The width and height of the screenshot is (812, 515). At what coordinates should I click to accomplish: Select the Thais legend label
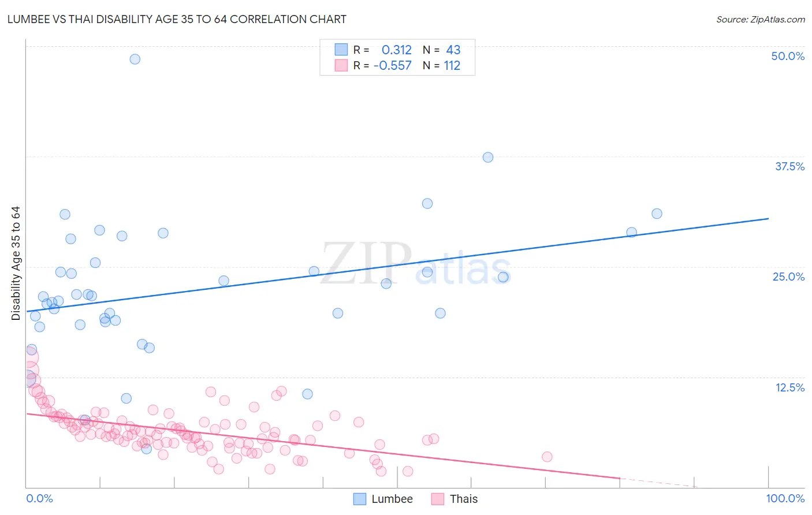coord(464,499)
